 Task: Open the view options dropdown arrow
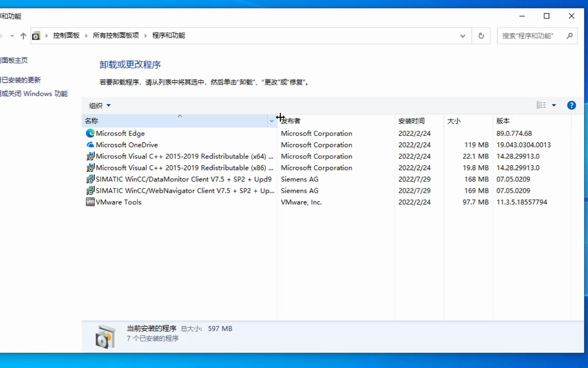click(x=554, y=105)
